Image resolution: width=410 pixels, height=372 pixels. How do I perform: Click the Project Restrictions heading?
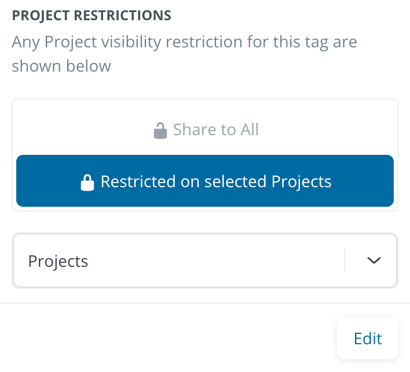tap(92, 15)
